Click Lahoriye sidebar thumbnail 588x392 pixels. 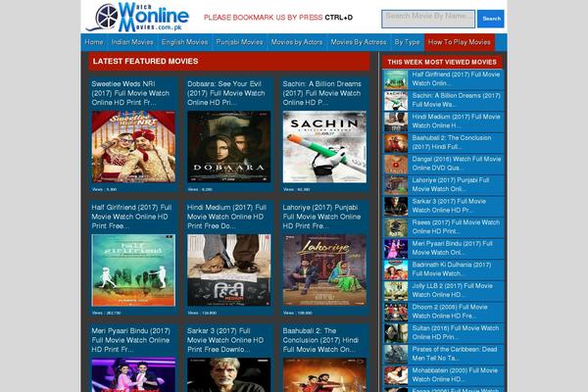396,185
